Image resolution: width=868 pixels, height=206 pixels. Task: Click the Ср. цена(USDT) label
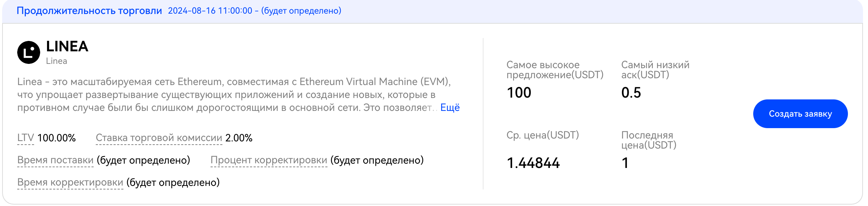543,135
